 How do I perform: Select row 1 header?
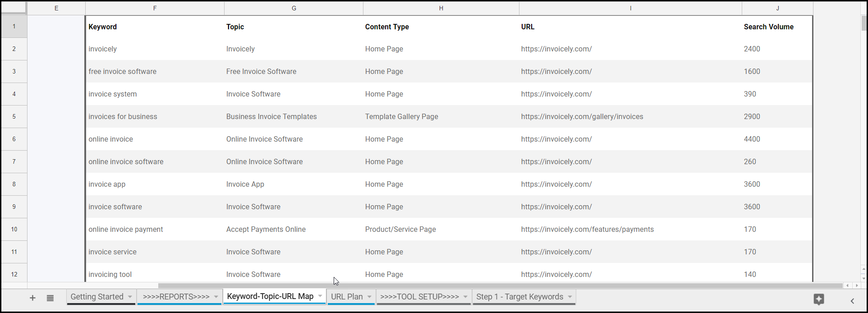(x=14, y=27)
